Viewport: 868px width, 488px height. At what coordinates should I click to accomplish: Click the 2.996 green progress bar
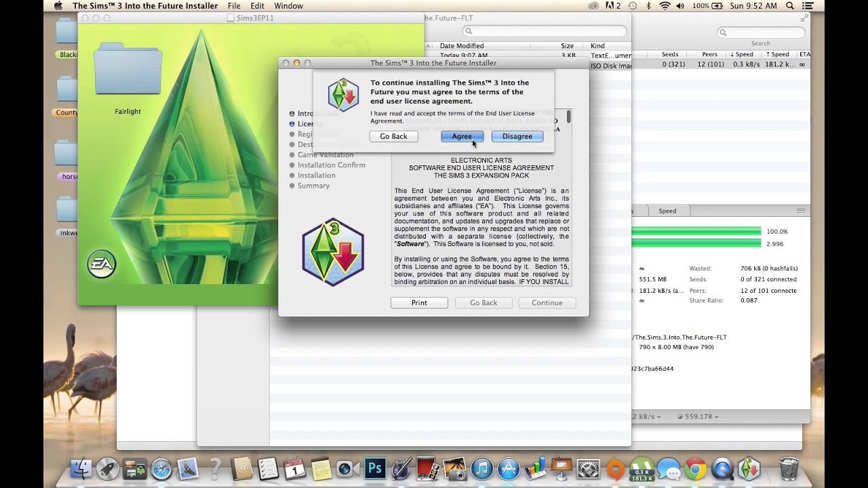click(x=696, y=243)
